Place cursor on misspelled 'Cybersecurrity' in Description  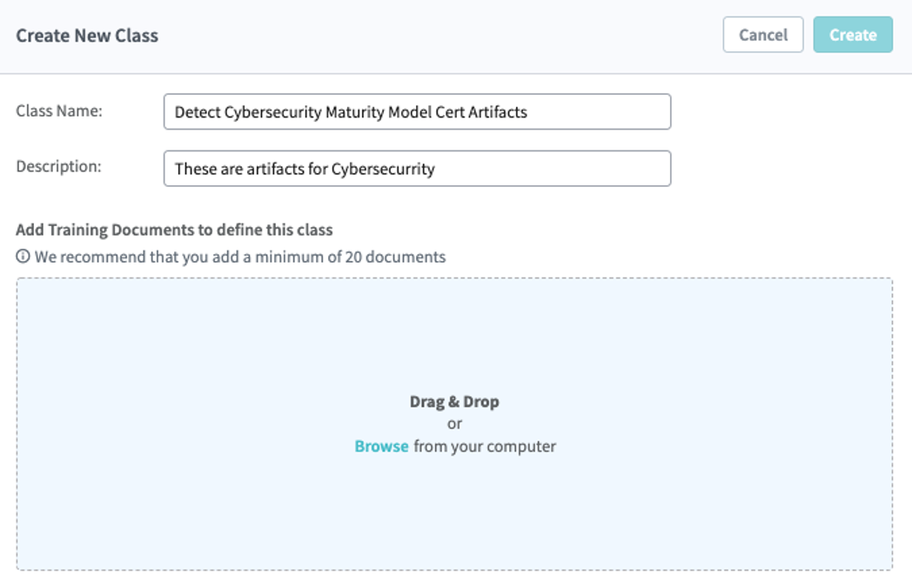(383, 169)
